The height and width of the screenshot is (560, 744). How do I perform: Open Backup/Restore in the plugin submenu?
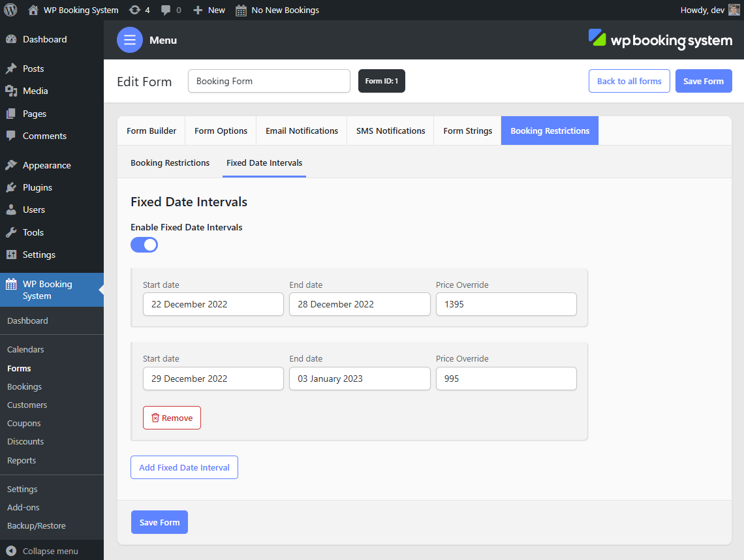(x=37, y=526)
